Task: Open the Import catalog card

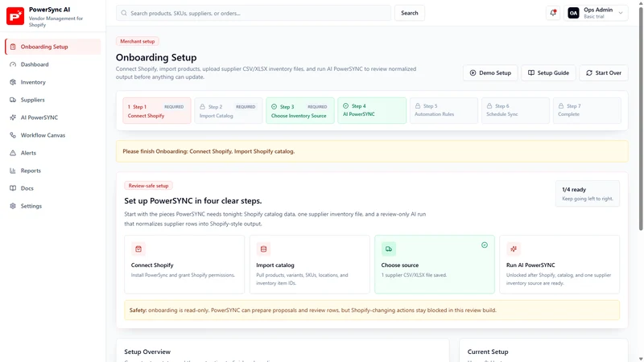Action: click(310, 265)
